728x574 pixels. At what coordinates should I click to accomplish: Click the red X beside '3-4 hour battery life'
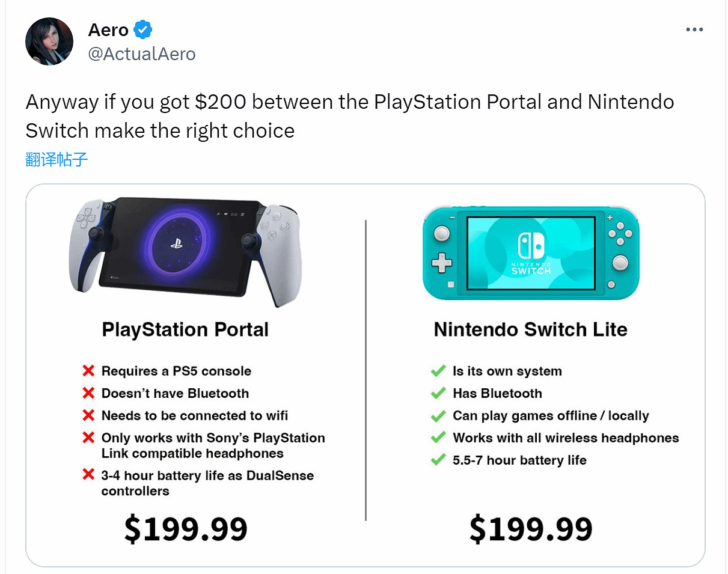[x=88, y=475]
